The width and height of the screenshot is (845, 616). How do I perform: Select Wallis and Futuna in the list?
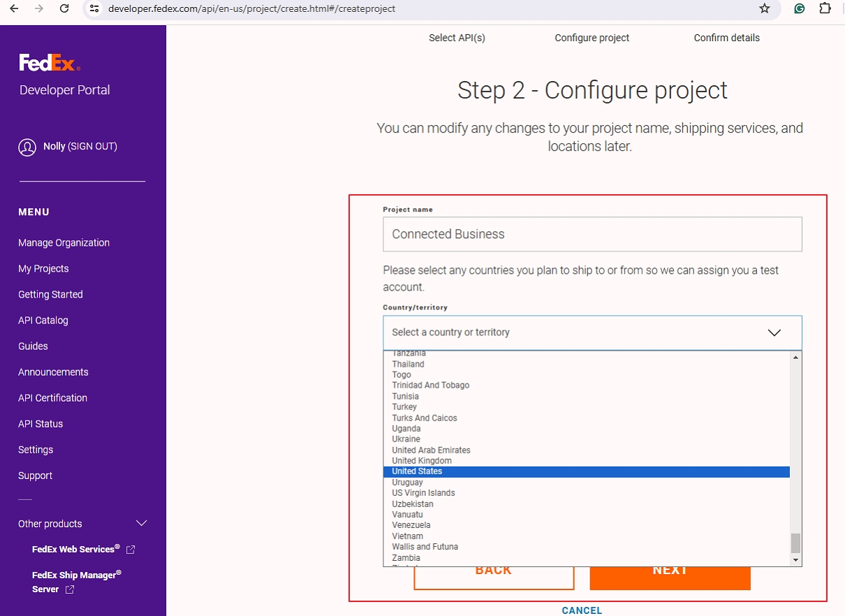[x=587, y=547]
